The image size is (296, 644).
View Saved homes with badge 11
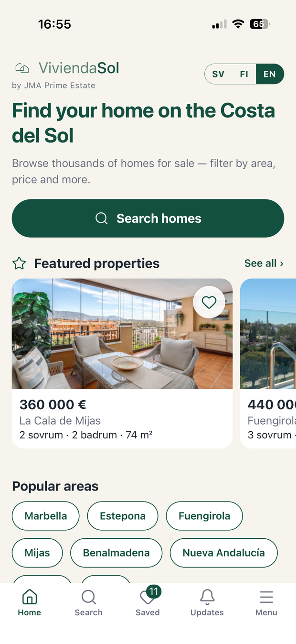click(148, 603)
